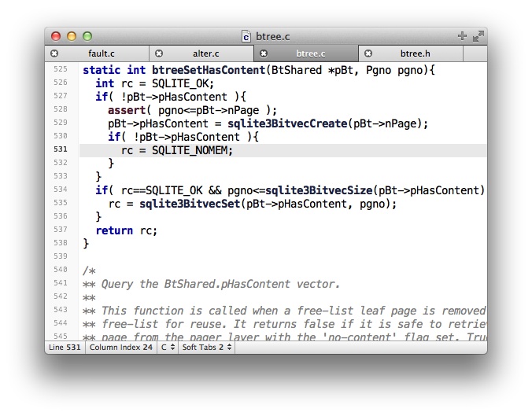
Task: Open the btree.h tab
Action: (415, 53)
